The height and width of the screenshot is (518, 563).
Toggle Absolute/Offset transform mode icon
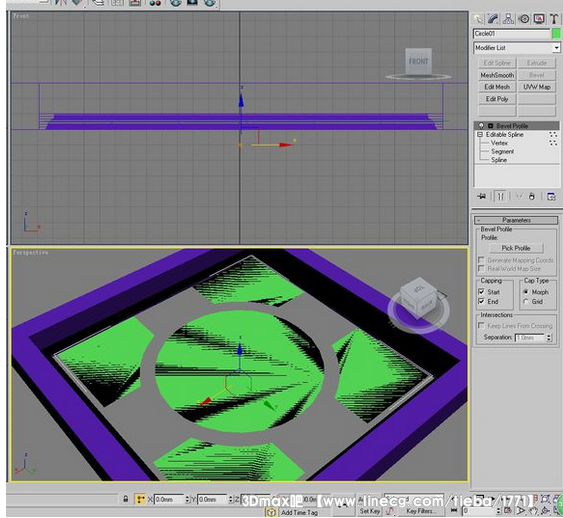click(140, 499)
